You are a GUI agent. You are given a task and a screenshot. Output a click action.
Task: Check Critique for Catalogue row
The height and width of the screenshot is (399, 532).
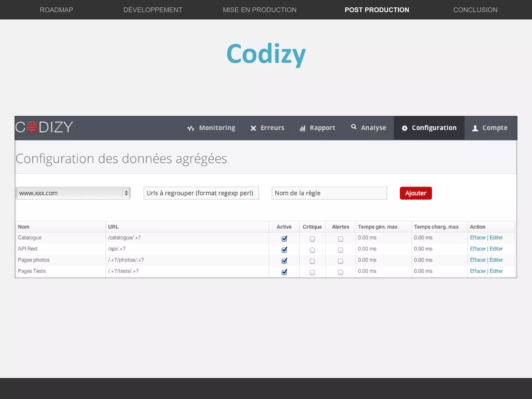pyautogui.click(x=312, y=239)
